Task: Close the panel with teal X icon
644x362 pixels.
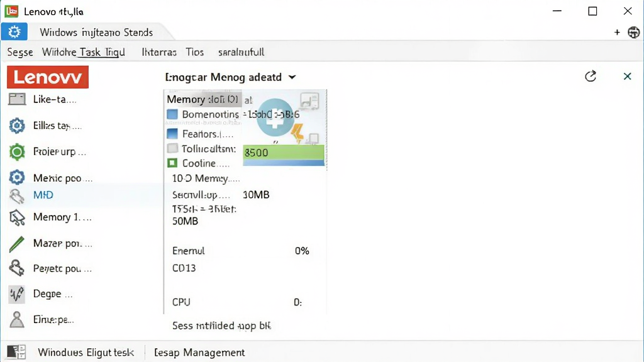Action: coord(627,76)
